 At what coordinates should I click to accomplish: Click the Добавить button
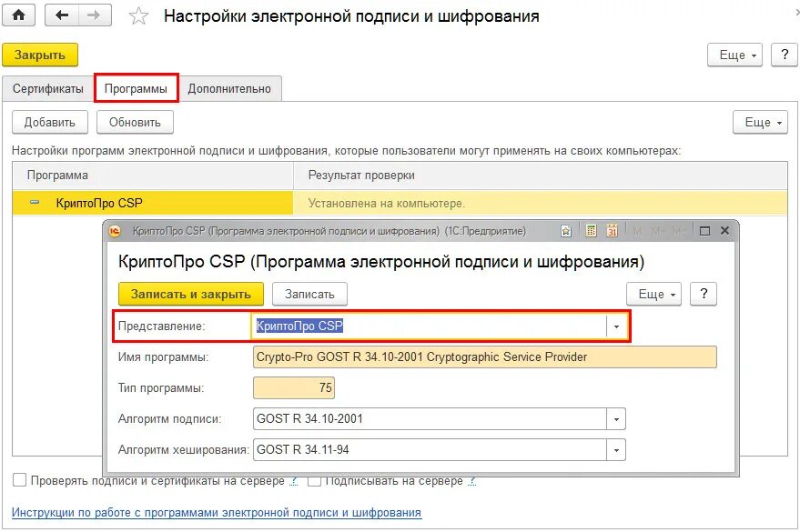click(x=50, y=122)
